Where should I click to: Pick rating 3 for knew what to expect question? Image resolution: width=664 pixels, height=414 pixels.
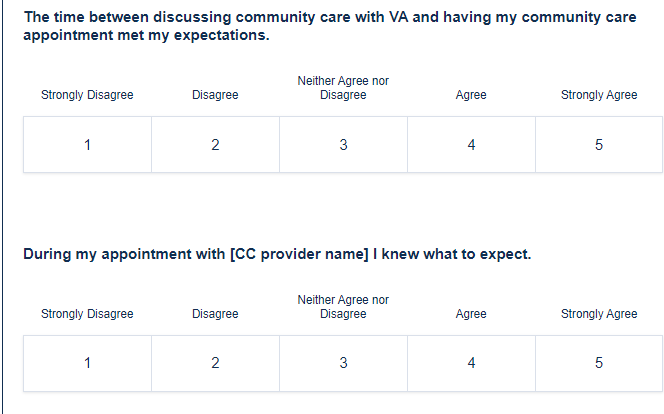343,363
